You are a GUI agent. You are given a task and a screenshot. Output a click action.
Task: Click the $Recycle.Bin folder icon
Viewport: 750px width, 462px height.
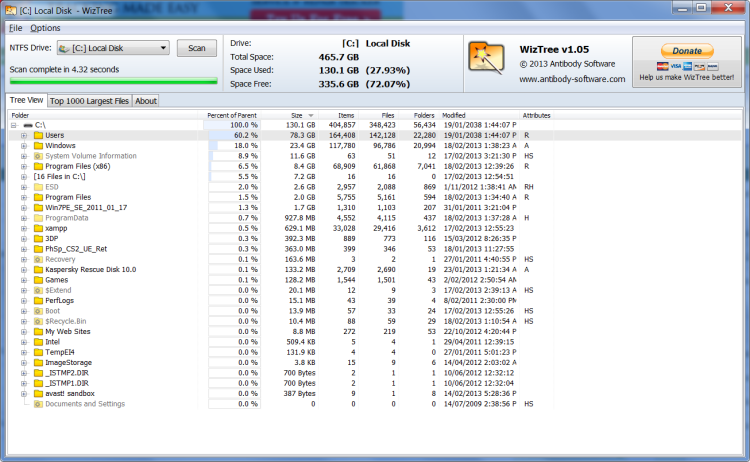[39, 321]
